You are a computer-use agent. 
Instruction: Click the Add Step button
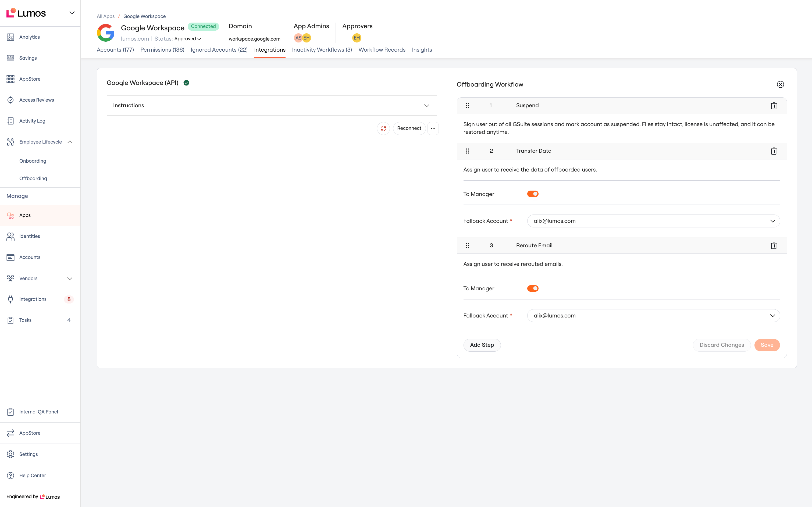click(482, 345)
